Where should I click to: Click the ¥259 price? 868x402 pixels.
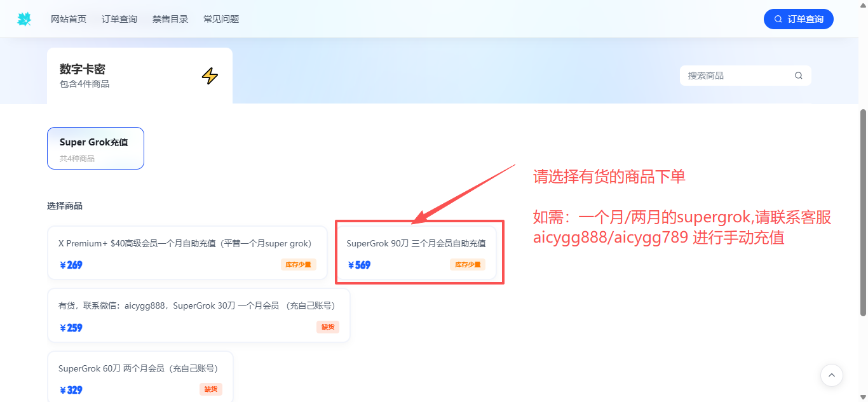pos(71,328)
